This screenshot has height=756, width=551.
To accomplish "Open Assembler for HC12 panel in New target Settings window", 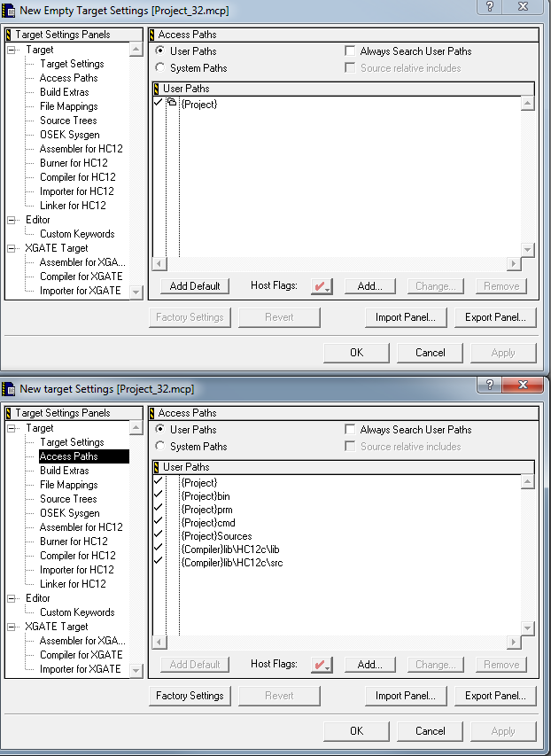I will pyautogui.click(x=81, y=527).
